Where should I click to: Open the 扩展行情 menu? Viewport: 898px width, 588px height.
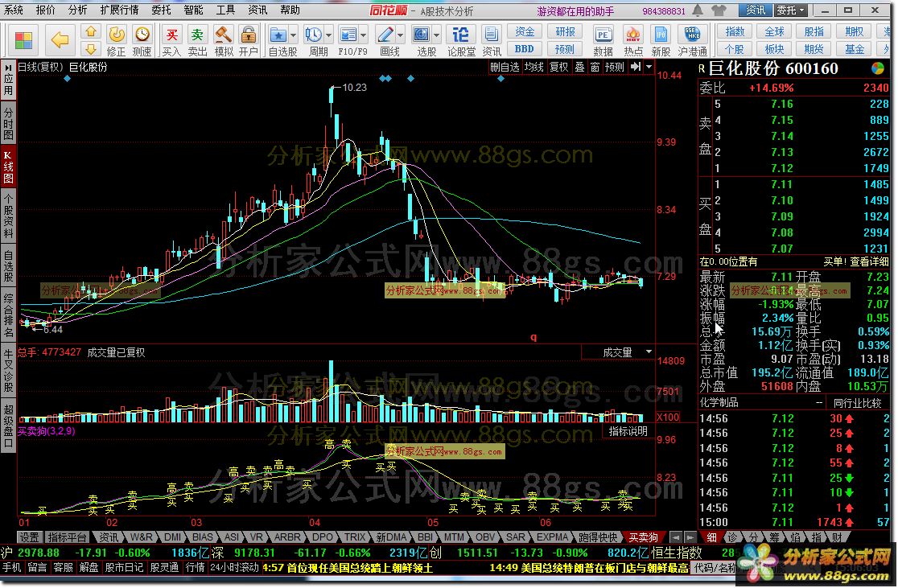pos(119,10)
